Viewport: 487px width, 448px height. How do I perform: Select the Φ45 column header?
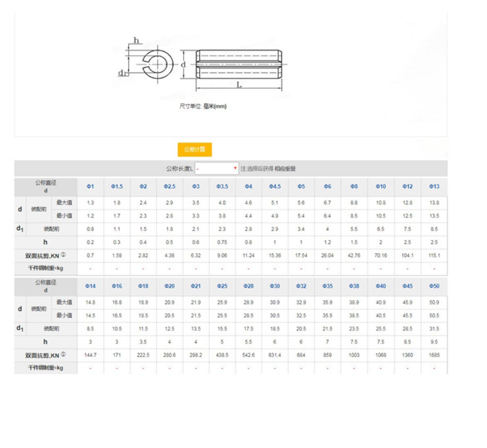tap(407, 286)
